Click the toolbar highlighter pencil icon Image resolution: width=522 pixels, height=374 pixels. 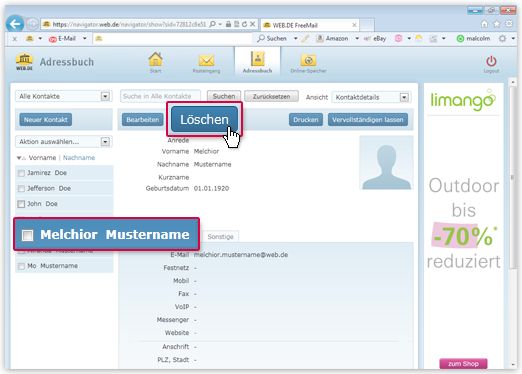coord(305,39)
